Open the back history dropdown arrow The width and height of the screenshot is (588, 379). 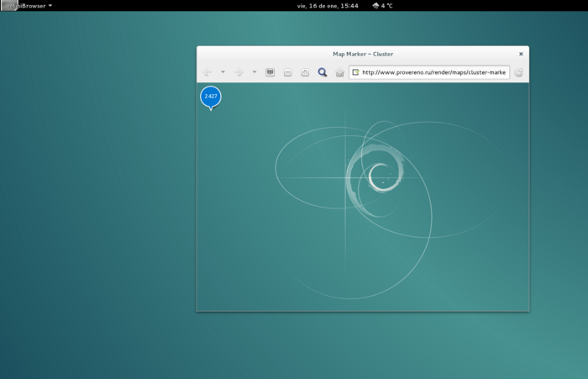223,72
